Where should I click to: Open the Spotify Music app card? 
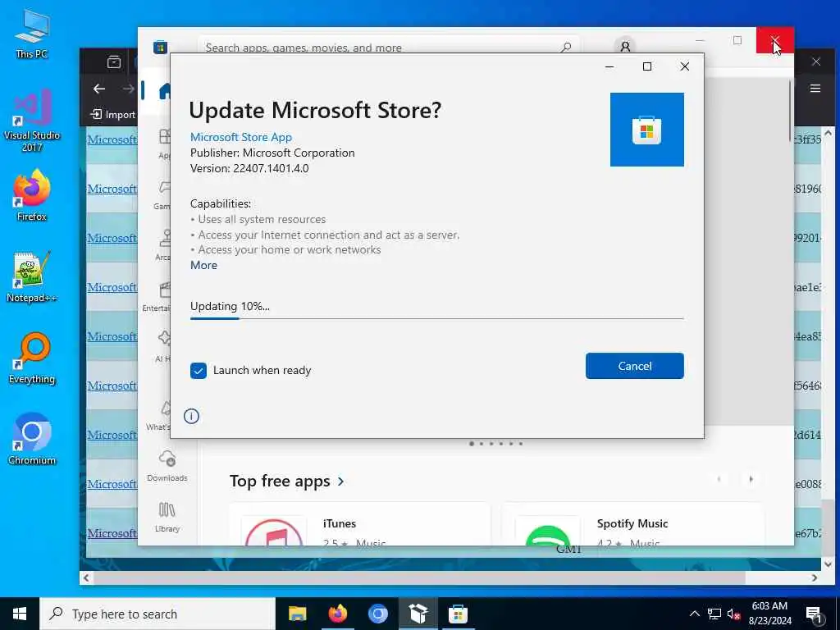[633, 525]
